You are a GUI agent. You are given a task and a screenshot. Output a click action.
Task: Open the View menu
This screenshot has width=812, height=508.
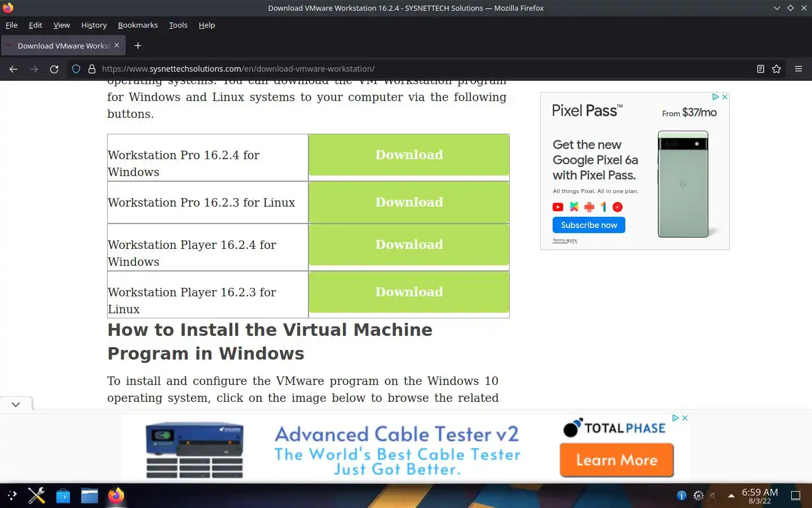(61, 25)
